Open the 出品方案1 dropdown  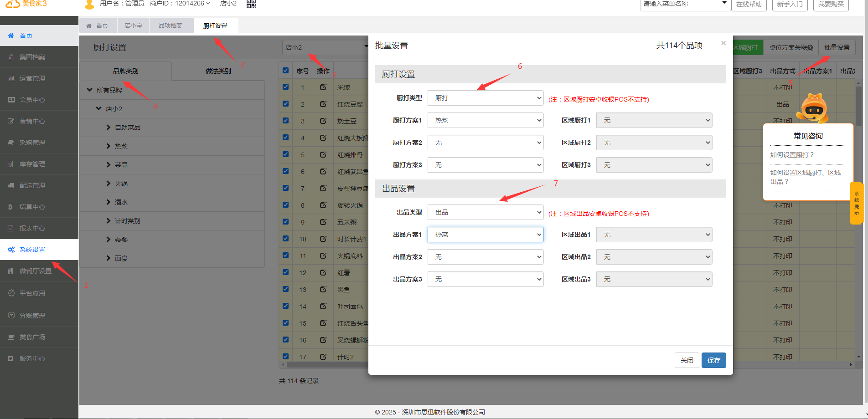[x=485, y=235]
